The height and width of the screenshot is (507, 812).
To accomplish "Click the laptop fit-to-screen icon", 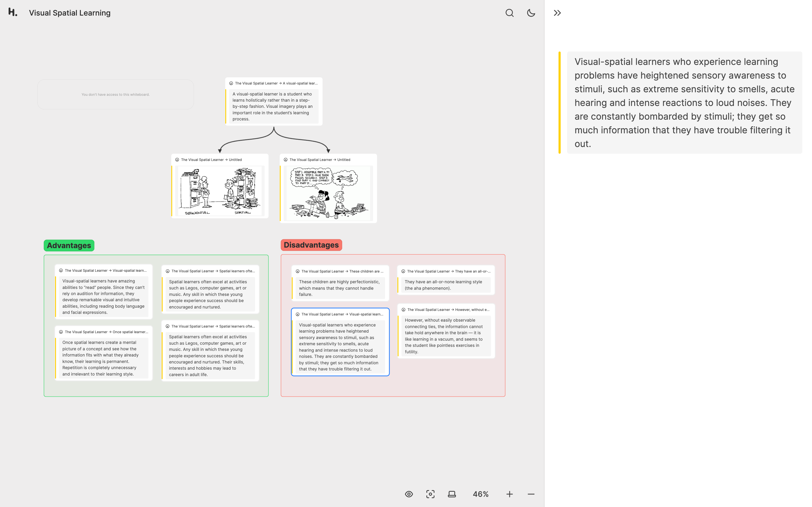I will [452, 494].
